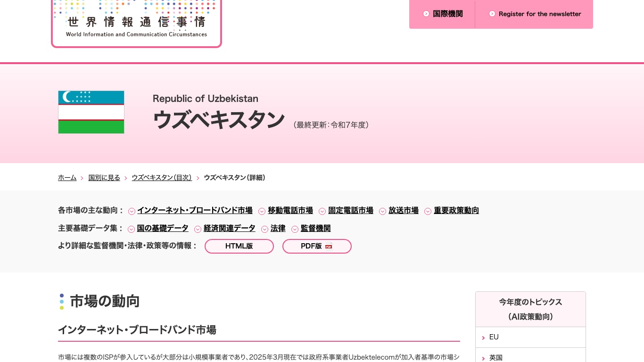Open 英国 in the topics list
The height and width of the screenshot is (362, 644).
pyautogui.click(x=530, y=357)
